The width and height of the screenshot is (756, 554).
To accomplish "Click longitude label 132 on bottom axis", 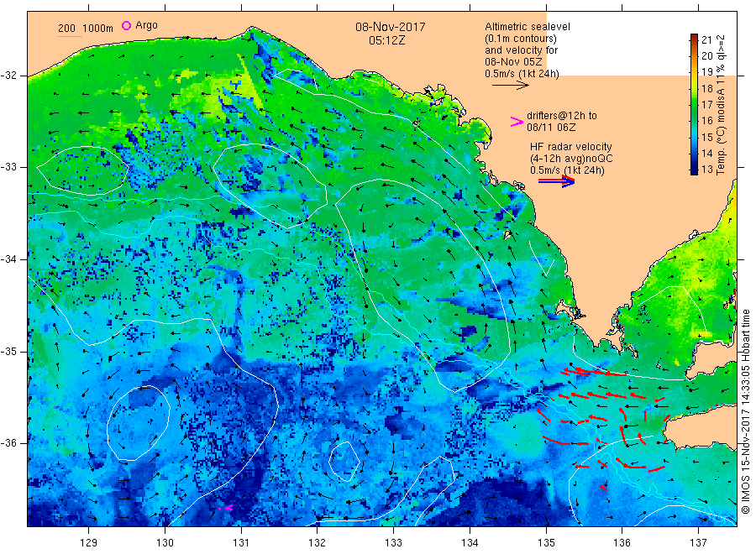I will (x=318, y=543).
